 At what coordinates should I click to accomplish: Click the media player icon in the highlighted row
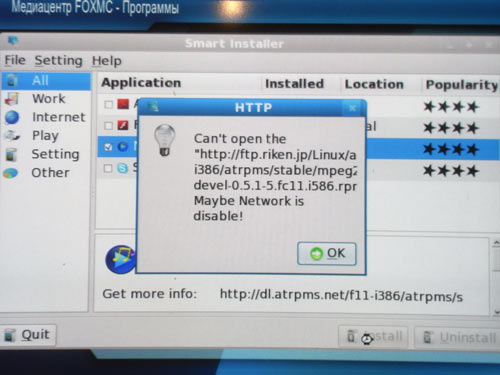tap(123, 147)
